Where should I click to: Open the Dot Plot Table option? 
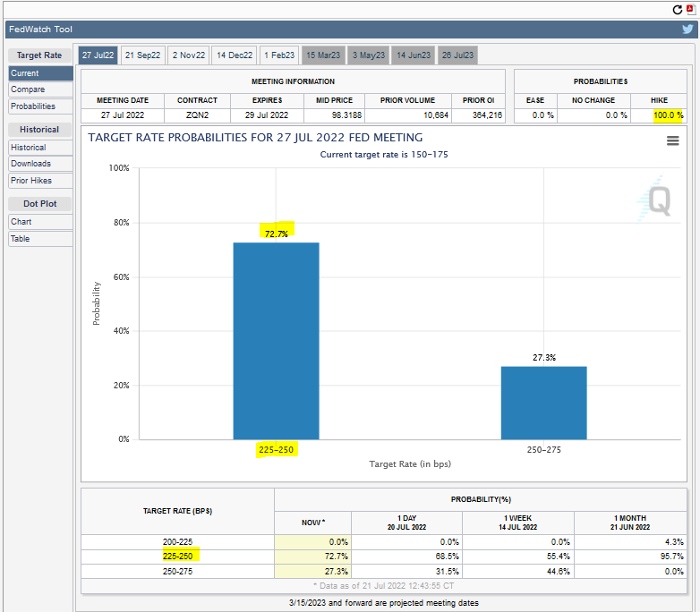click(x=40, y=238)
